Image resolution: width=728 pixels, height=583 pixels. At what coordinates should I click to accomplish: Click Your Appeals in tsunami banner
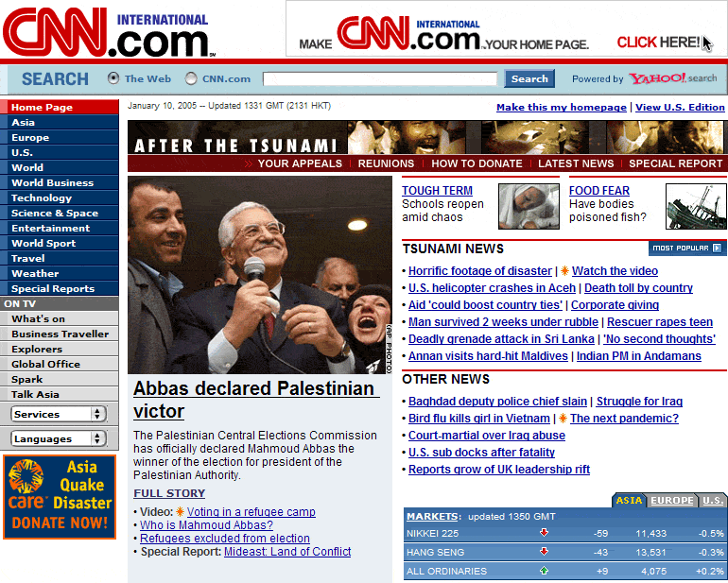(300, 163)
